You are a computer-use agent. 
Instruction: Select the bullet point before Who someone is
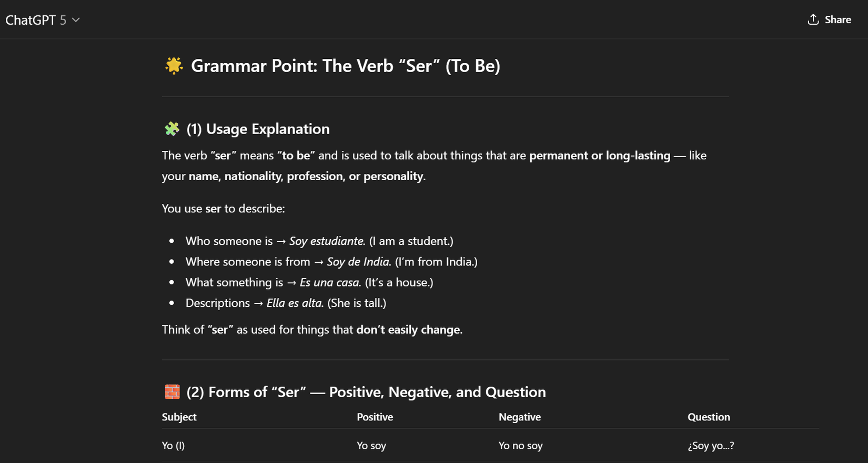171,242
